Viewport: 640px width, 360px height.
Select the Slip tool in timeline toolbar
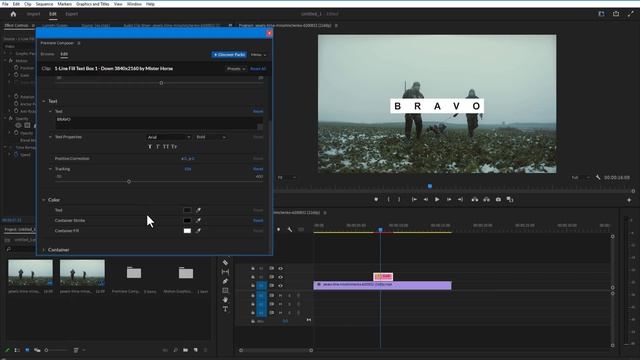[x=225, y=272]
